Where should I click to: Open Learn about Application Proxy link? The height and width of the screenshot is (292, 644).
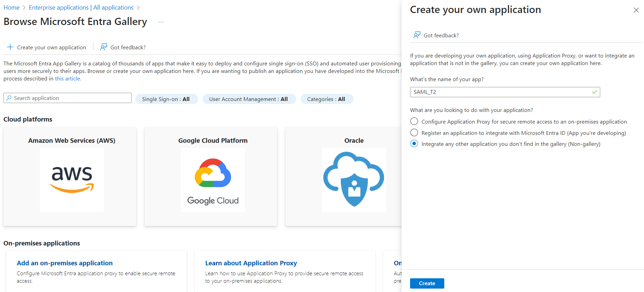point(251,263)
